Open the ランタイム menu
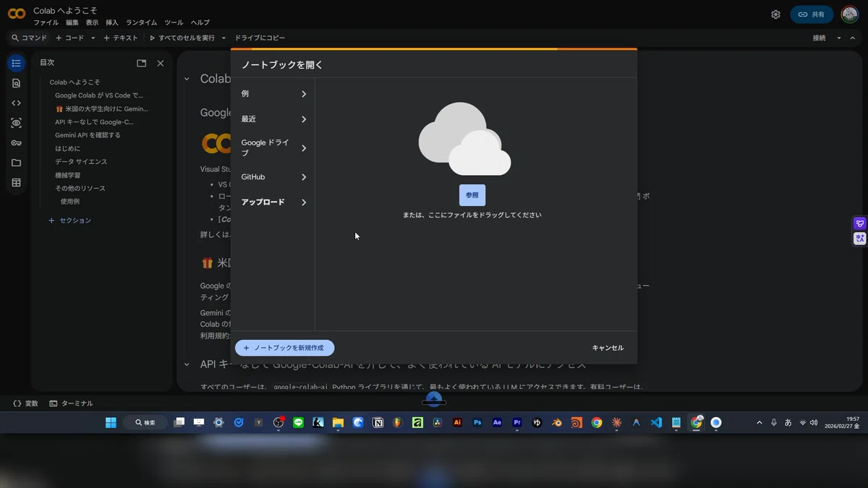868x488 pixels. click(141, 23)
